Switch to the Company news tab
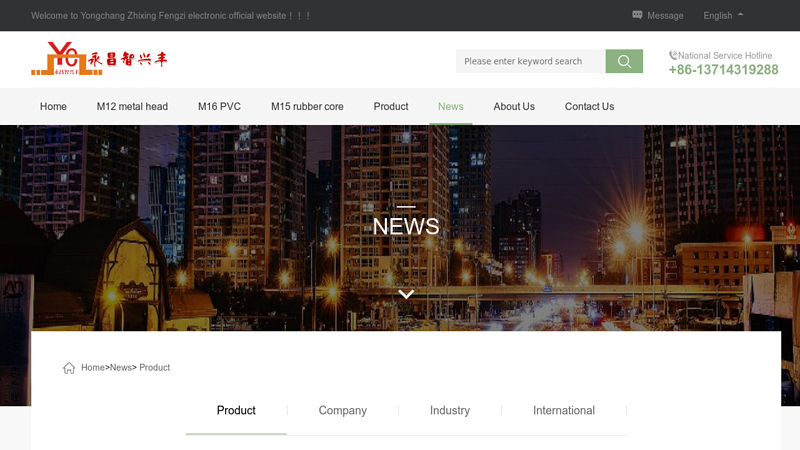Viewport: 800px width, 450px height. click(x=342, y=411)
